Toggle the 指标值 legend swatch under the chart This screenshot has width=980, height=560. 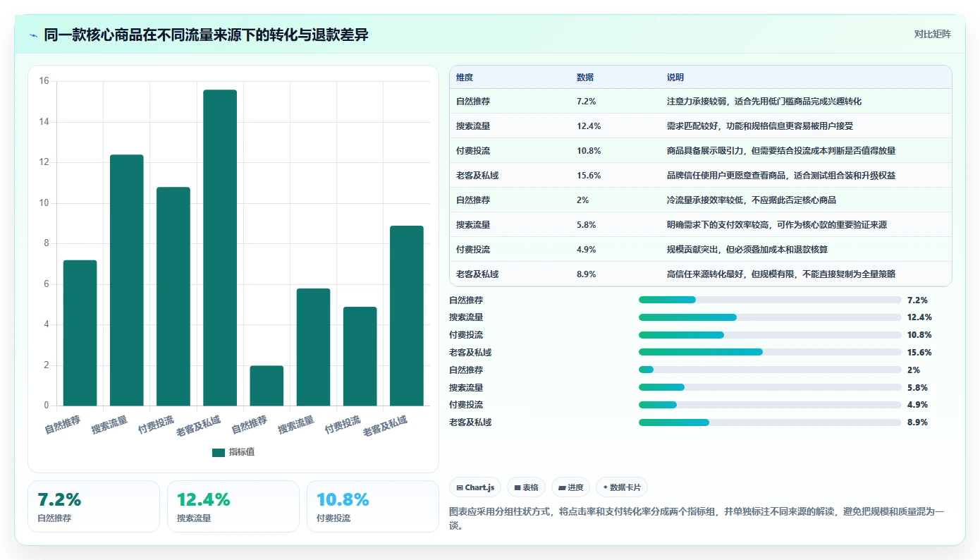pyautogui.click(x=219, y=452)
